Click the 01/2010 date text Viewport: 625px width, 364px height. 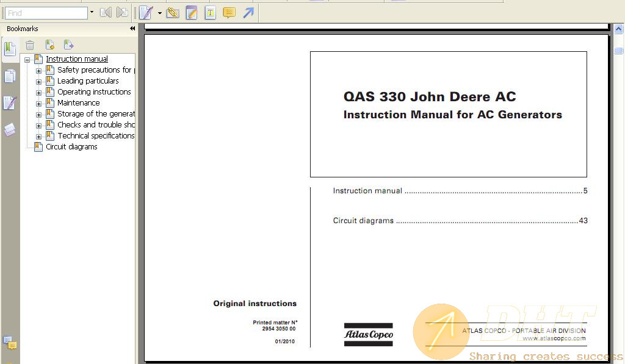click(284, 341)
